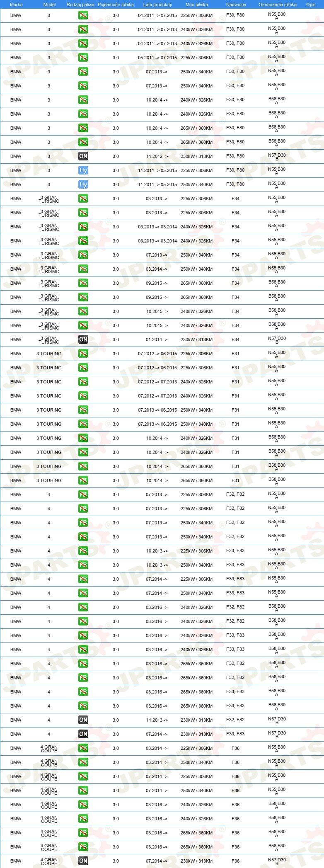
Task: Click petrol icon in BMW 4 10.2013 250kW row
Action: (x=83, y=565)
